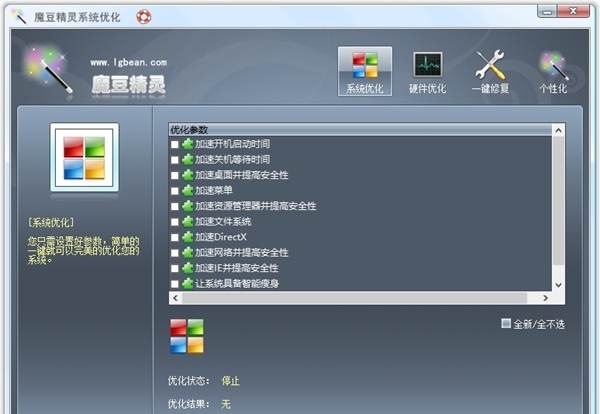600x414 pixels.
Task: Click the horizontal scroll left arrow
Action: point(175,298)
